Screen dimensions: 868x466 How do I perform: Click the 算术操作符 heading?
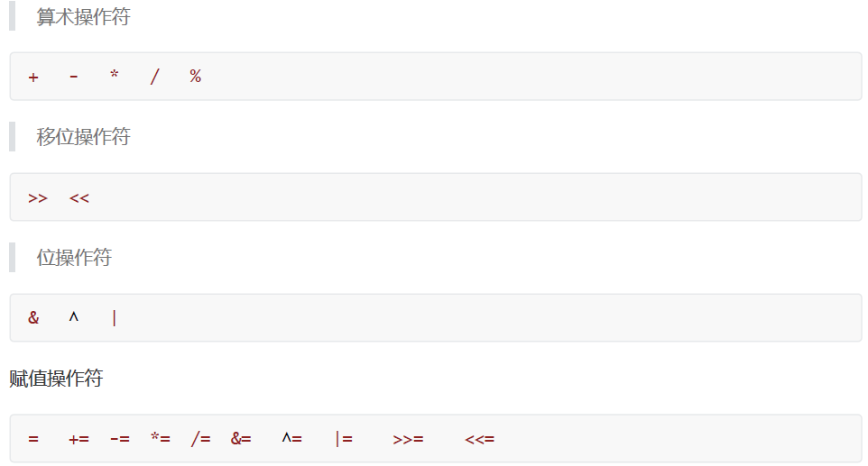tap(83, 16)
